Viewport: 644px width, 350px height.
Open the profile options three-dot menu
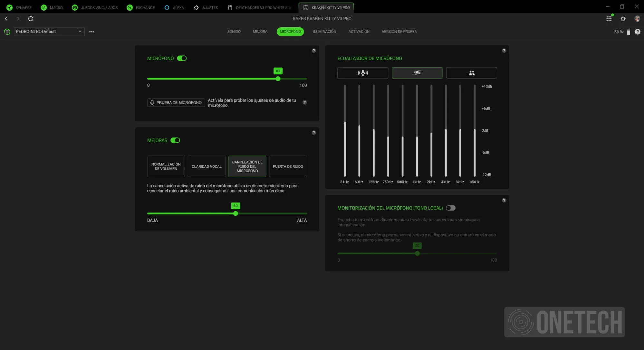[92, 32]
